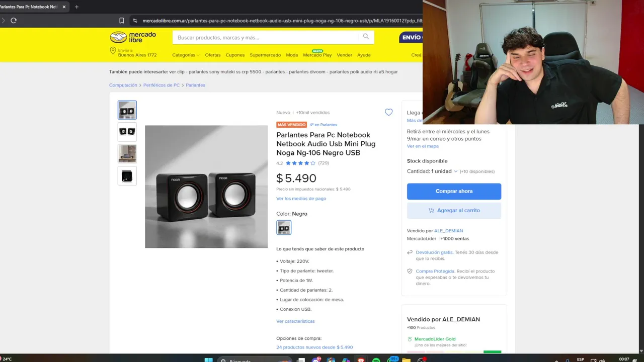Open File Explorer from the taskbar

(x=406, y=360)
